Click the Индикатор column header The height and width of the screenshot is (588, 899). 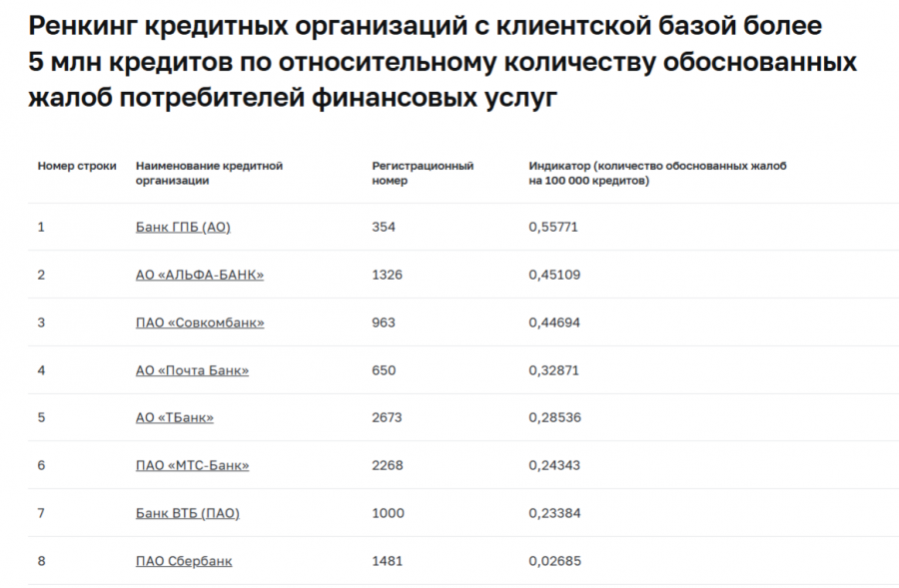(x=657, y=174)
